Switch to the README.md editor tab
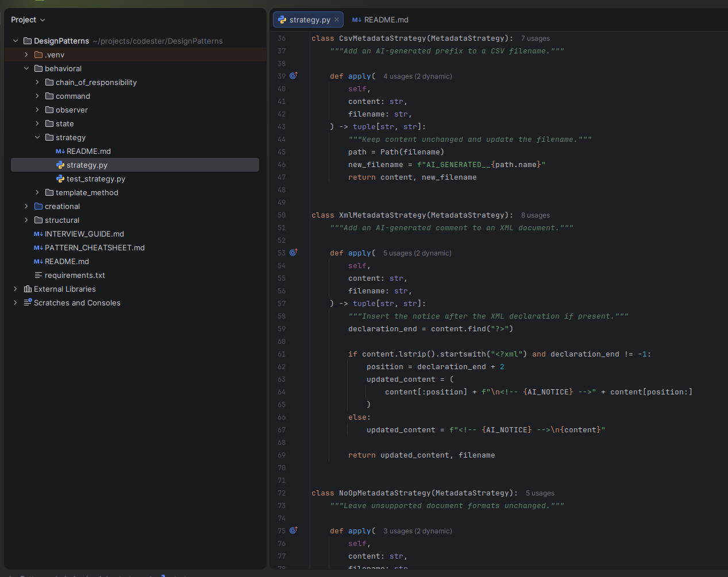Screen dimensions: 728x577 coord(380,20)
